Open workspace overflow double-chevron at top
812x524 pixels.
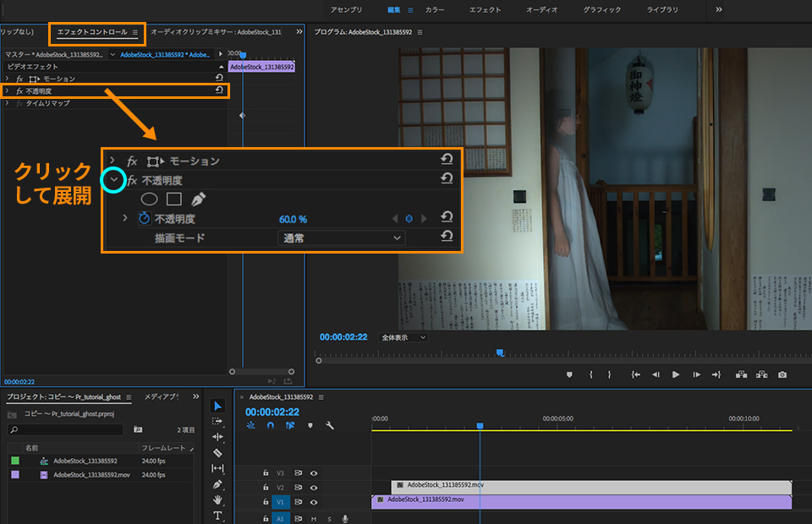719,9
